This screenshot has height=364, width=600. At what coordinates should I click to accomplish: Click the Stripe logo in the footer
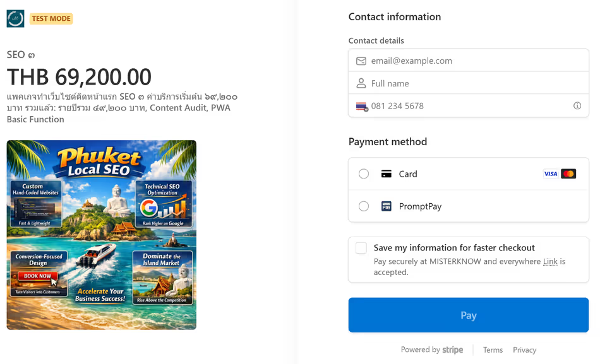point(453,350)
